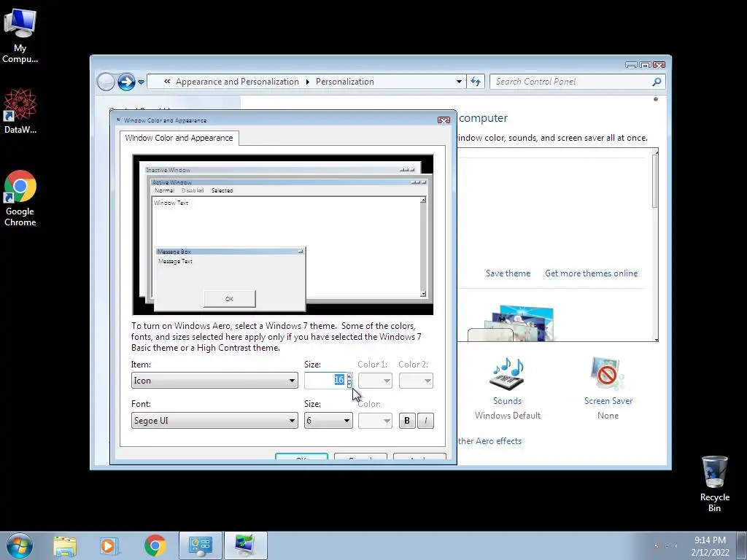Click the Back navigation button
747x560 pixels.
(x=106, y=82)
